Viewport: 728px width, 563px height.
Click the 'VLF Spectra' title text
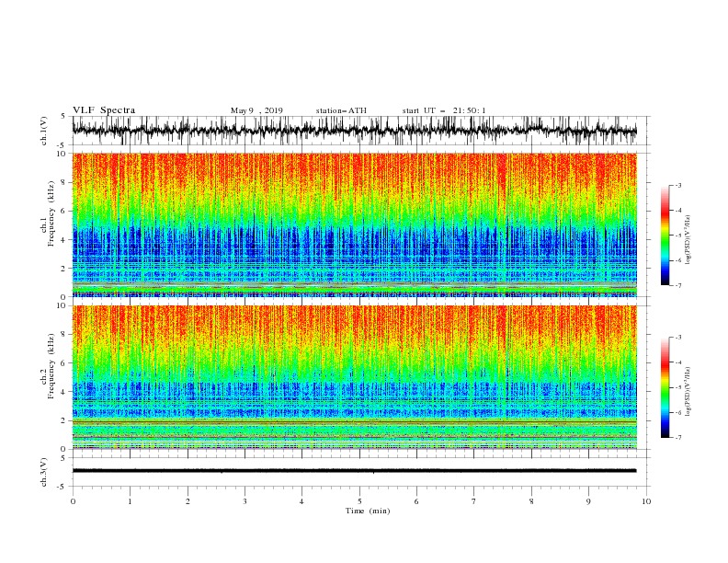pyautogui.click(x=104, y=110)
